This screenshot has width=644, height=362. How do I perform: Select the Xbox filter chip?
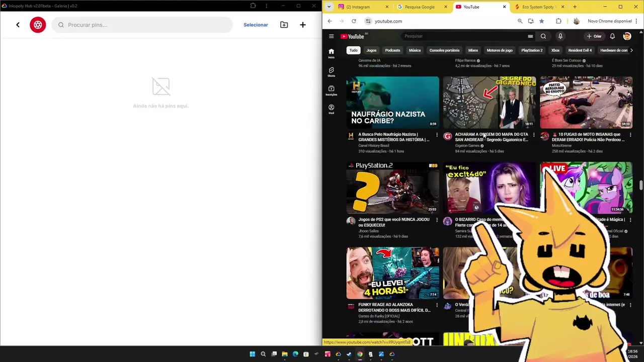pos(555,50)
